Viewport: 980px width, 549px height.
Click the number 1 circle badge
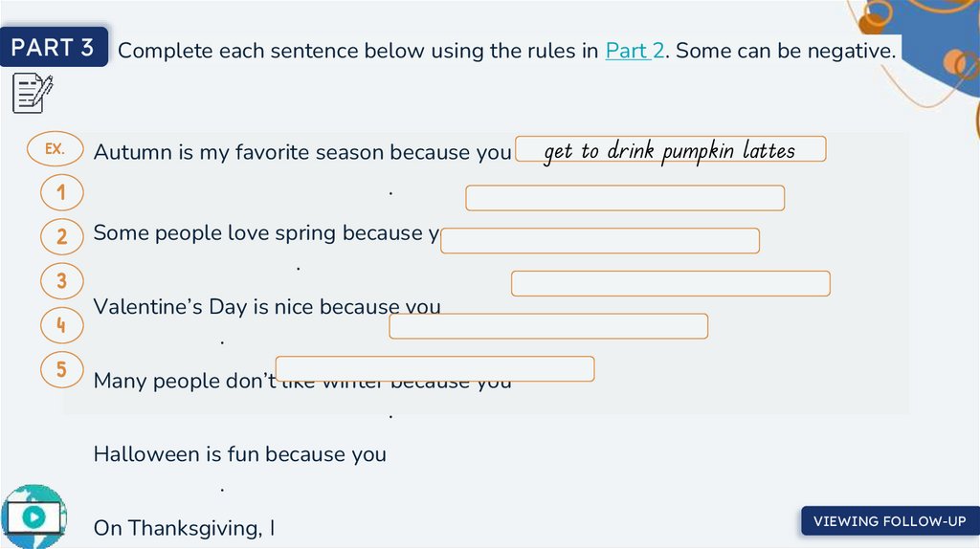point(61,193)
